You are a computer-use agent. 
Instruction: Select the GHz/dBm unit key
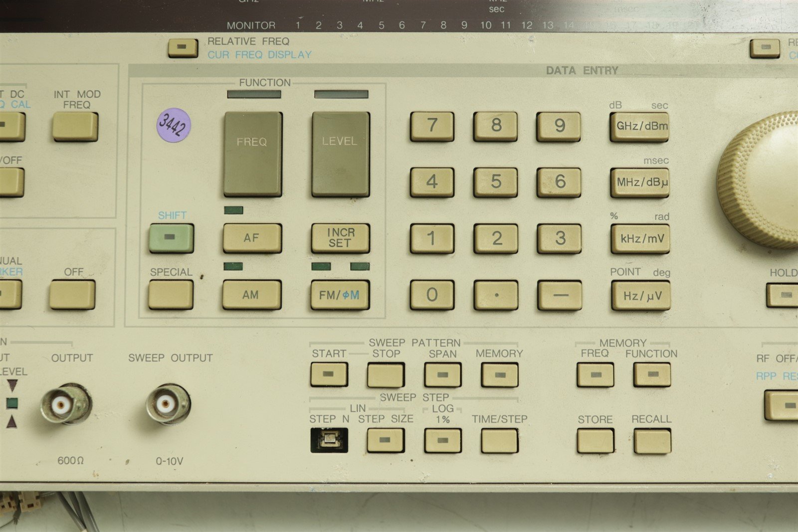[639, 126]
